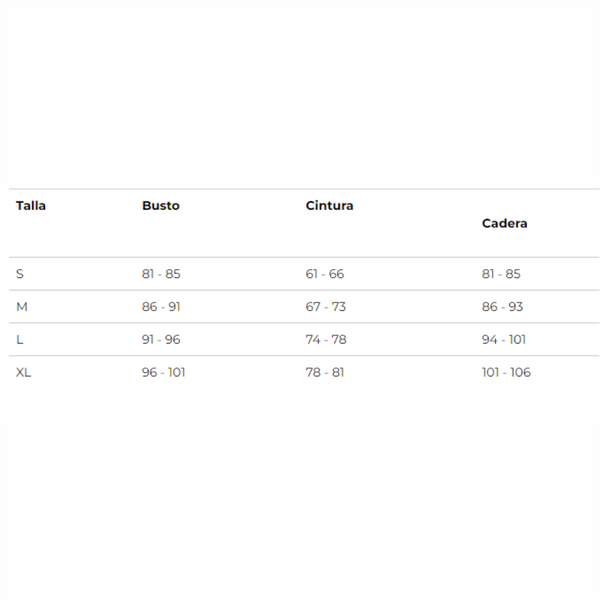600x600 pixels.
Task: Click Cintura value 74 - 78
Action: click(x=326, y=340)
